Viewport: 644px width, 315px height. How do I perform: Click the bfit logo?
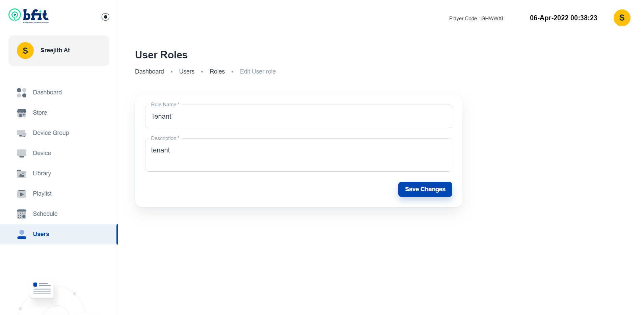click(29, 16)
